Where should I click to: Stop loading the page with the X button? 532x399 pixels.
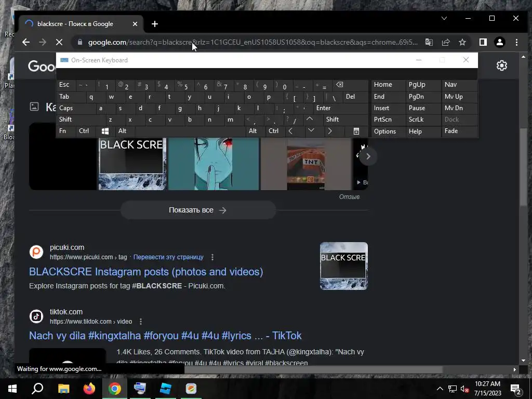click(x=59, y=42)
